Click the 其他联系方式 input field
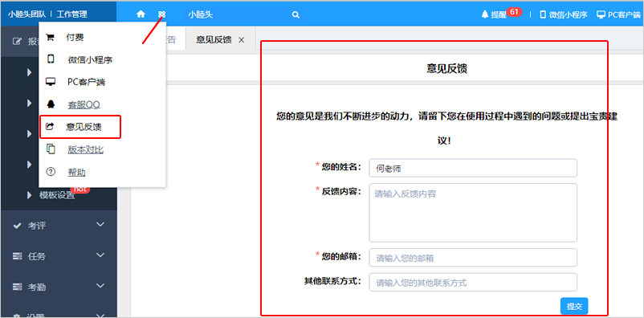The image size is (644, 318). (473, 282)
